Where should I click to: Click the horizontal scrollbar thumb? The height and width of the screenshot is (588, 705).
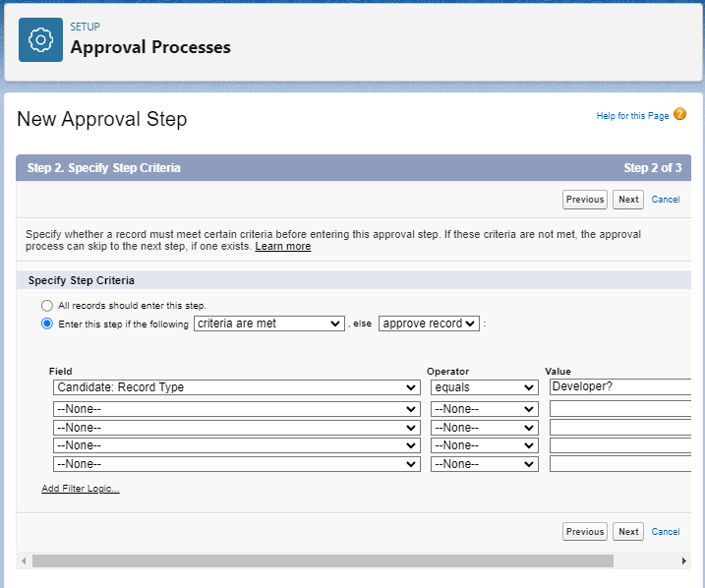(323, 561)
